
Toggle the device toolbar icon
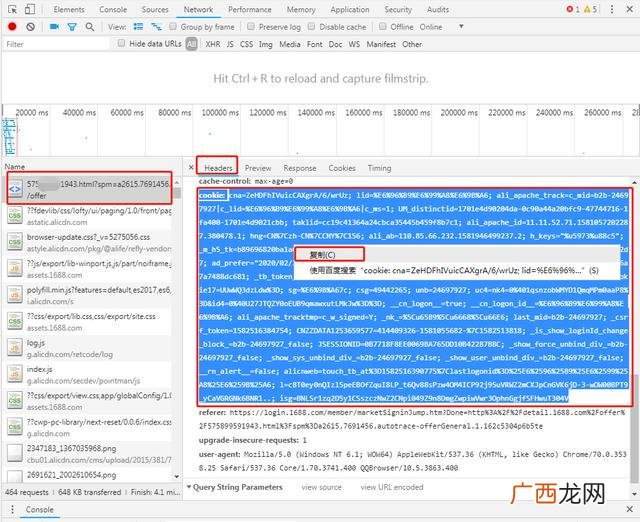30,9
